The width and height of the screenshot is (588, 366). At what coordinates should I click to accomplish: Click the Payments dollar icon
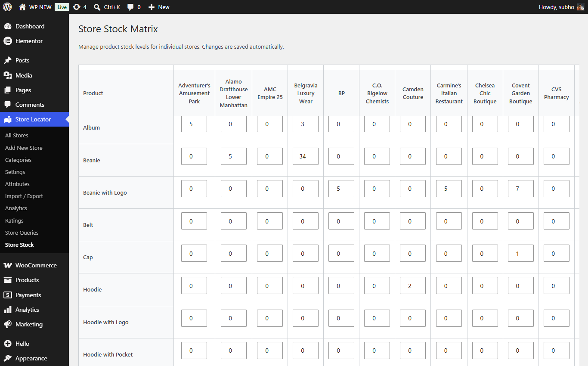coord(8,295)
